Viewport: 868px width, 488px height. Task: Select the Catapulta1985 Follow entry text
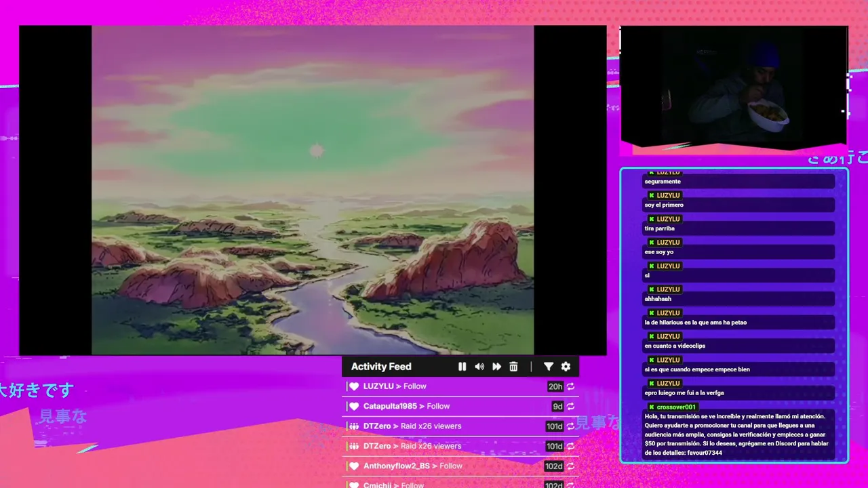(407, 406)
